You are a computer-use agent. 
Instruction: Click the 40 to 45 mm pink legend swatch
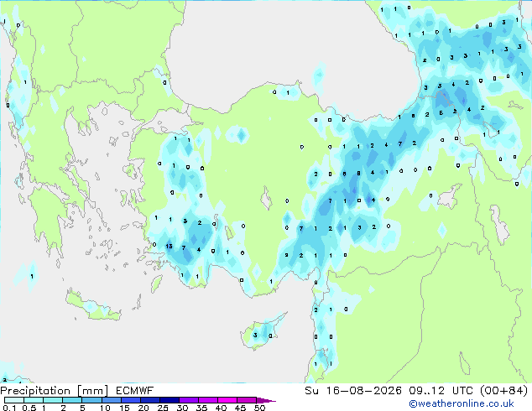(227, 400)
